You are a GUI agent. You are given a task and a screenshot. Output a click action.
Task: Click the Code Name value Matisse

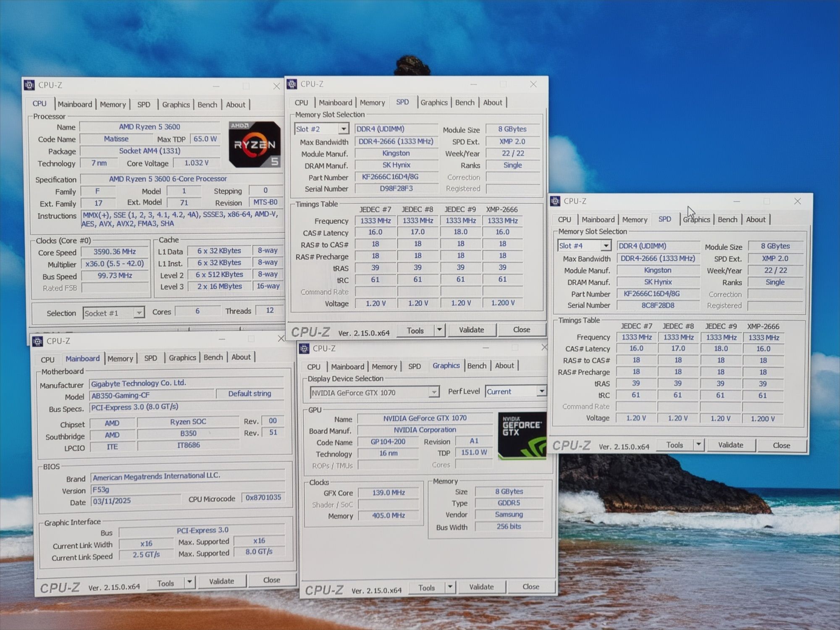[116, 139]
